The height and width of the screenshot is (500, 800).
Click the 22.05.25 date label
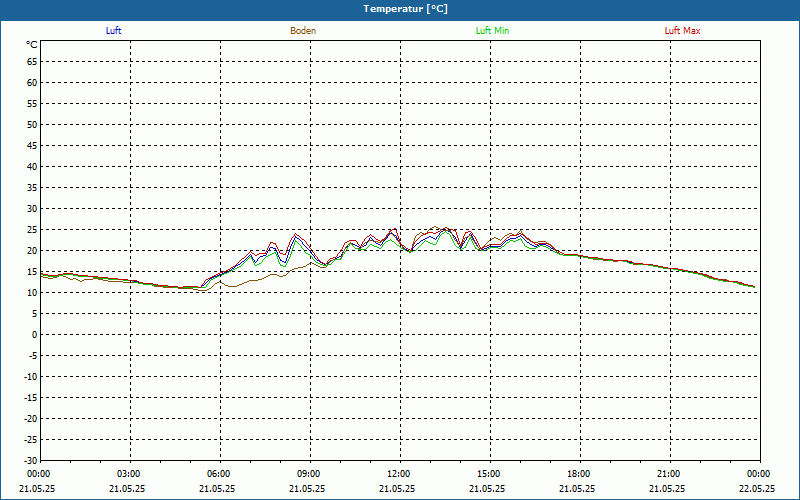coord(758,488)
